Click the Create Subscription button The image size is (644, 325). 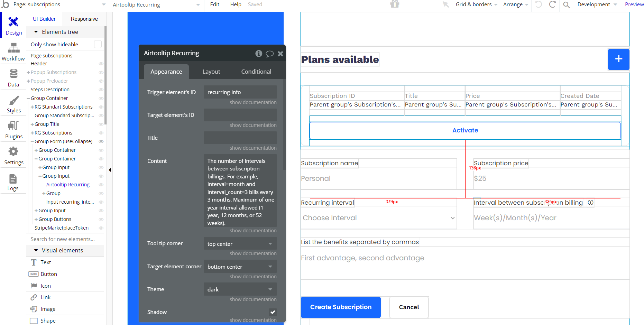341,307
